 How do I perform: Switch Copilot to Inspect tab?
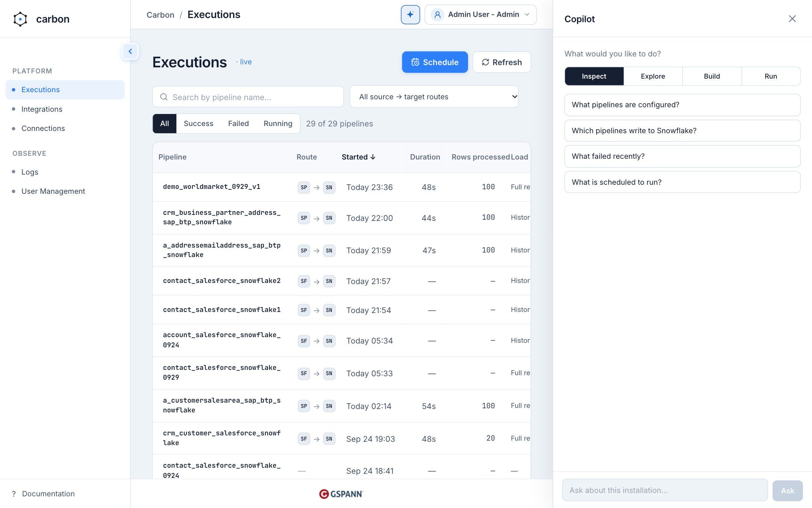tap(594, 76)
